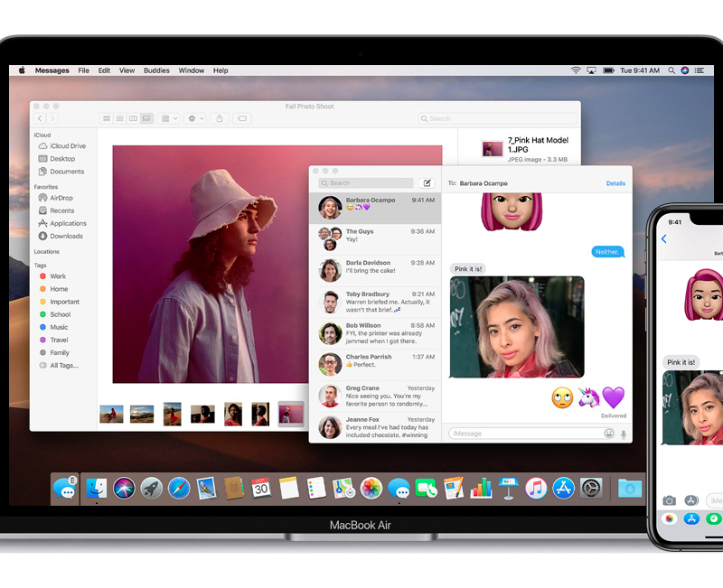Click the iMessage text input field
This screenshot has width=723, height=588.
pos(533,434)
